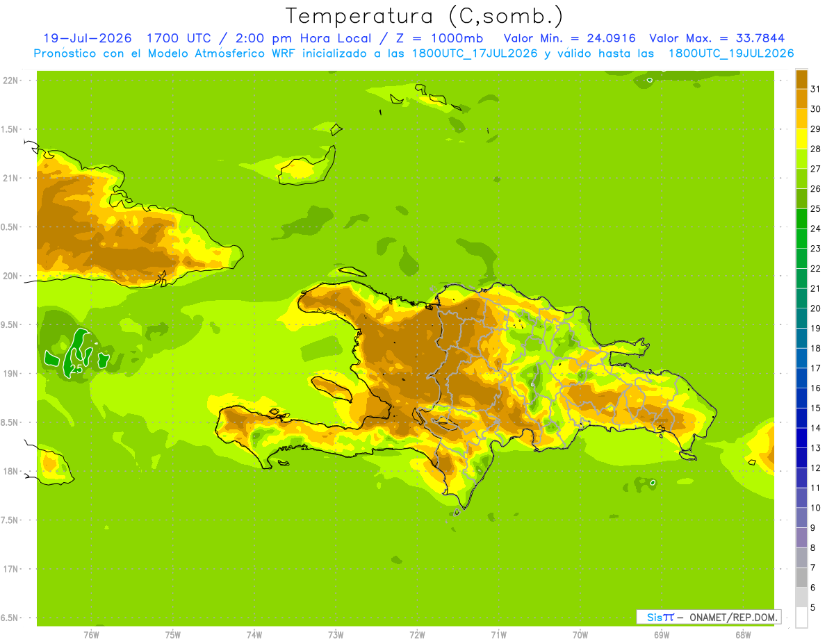The width and height of the screenshot is (834, 644).
Task: Click the "17N" latitude axis label
Action: (10, 569)
